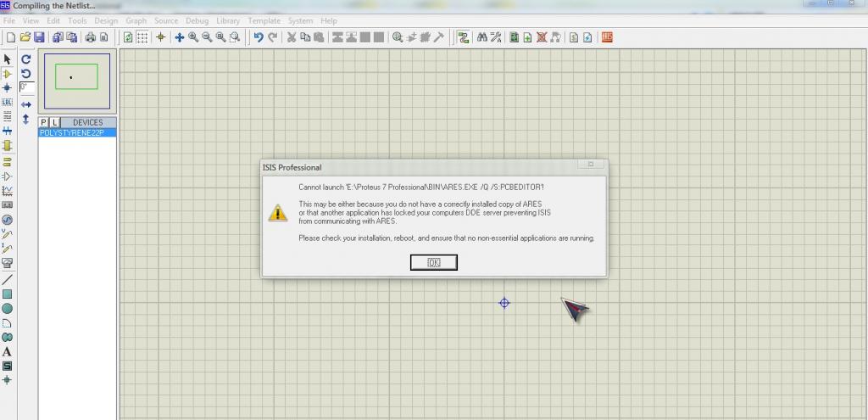Image resolution: width=868 pixels, height=420 pixels.
Task: Select text script mode
Action: click(x=7, y=116)
